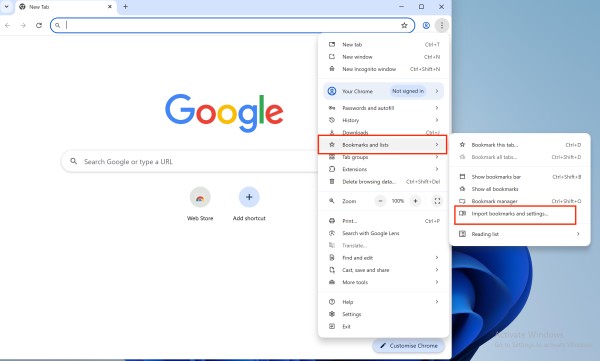Screen dimensions: 600x361
Task: Click the 100% zoom value
Action: (398, 201)
